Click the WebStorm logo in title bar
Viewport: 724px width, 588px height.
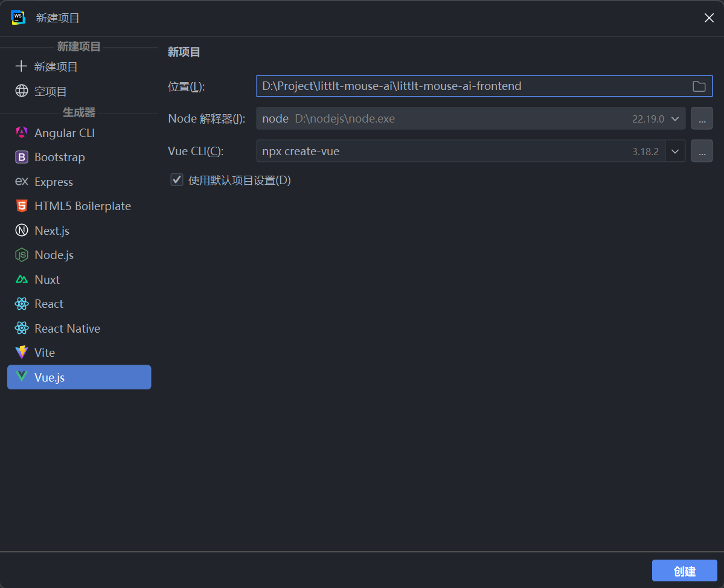[18, 18]
